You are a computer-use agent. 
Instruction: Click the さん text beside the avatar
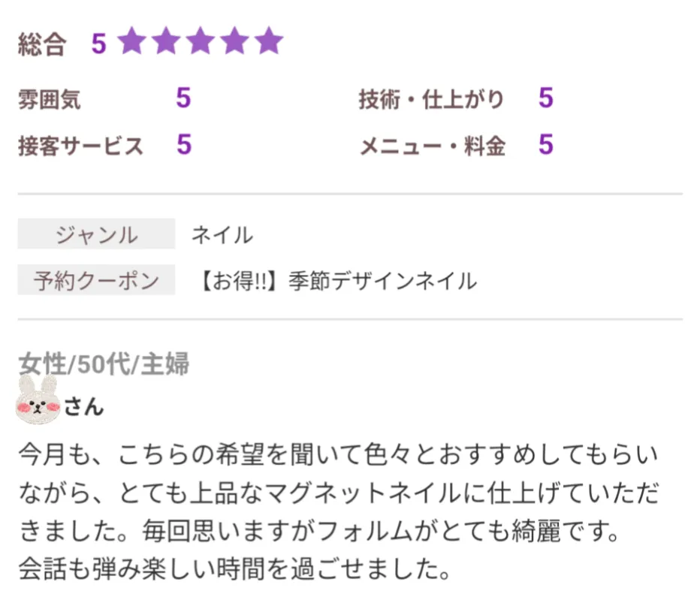(x=83, y=406)
